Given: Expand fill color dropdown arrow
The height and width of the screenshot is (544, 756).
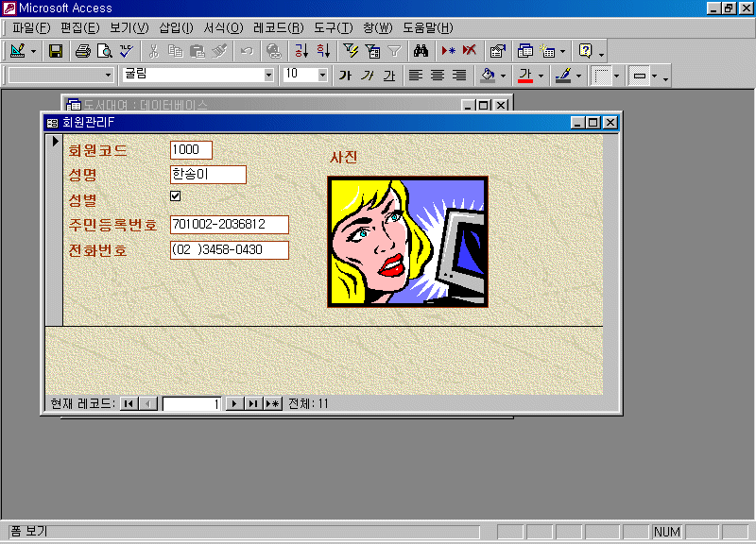Looking at the screenshot, I should pyautogui.click(x=503, y=76).
